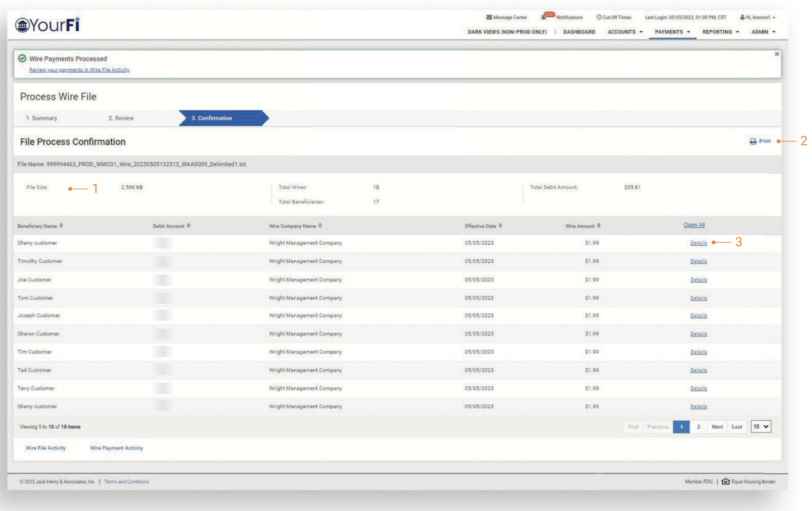Expand the Accounts menu
The image size is (812, 511).
(x=625, y=32)
